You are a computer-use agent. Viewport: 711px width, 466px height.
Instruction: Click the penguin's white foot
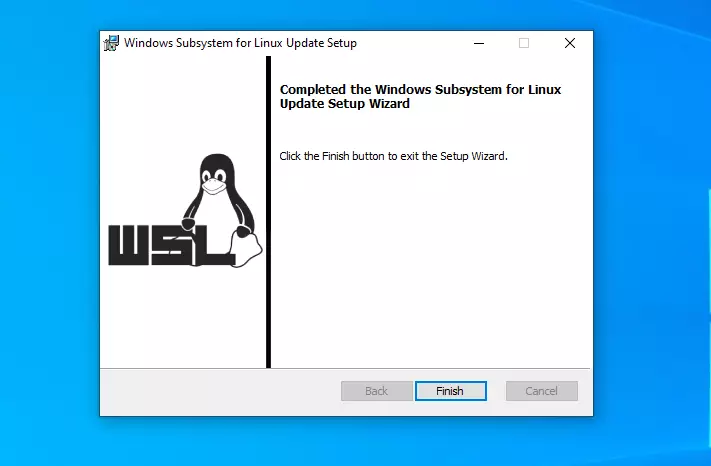click(246, 250)
